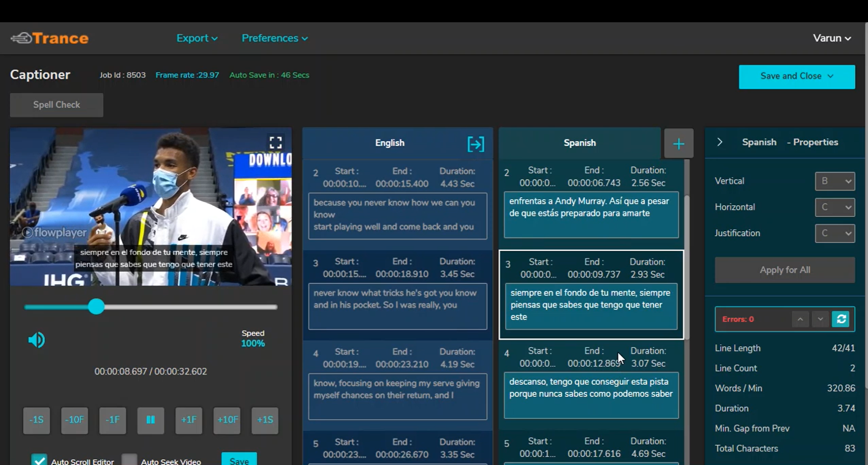This screenshot has height=465, width=868.
Task: Pause the video playback
Action: click(x=151, y=420)
